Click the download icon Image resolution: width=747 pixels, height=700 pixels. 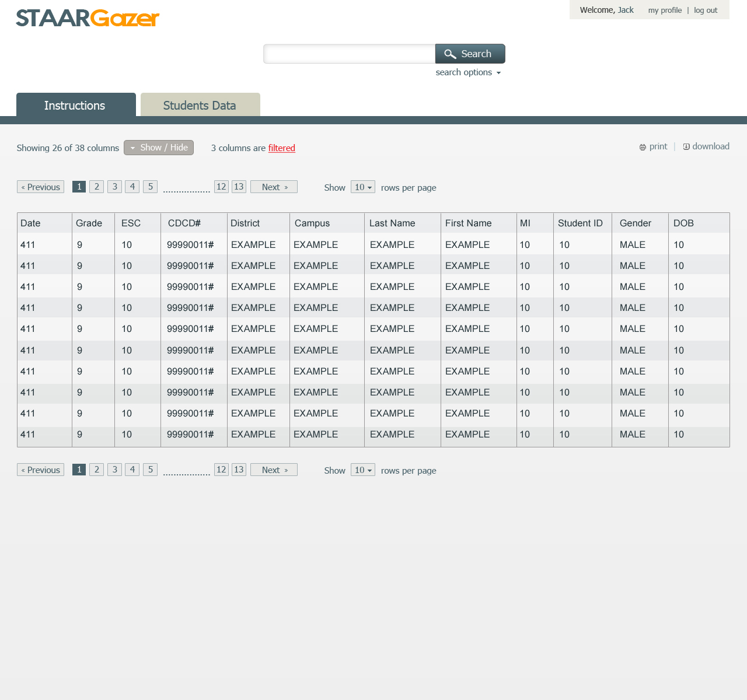(x=686, y=147)
